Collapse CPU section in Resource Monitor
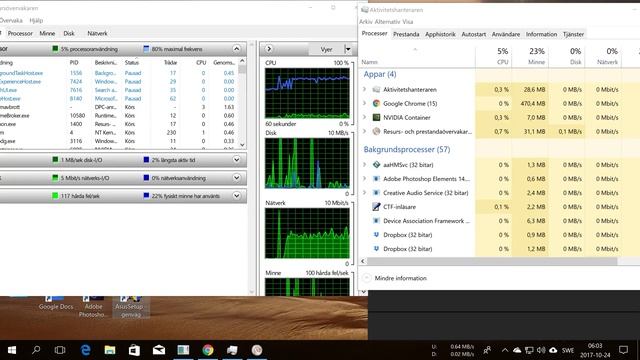This screenshot has width=640, height=360. click(236, 49)
